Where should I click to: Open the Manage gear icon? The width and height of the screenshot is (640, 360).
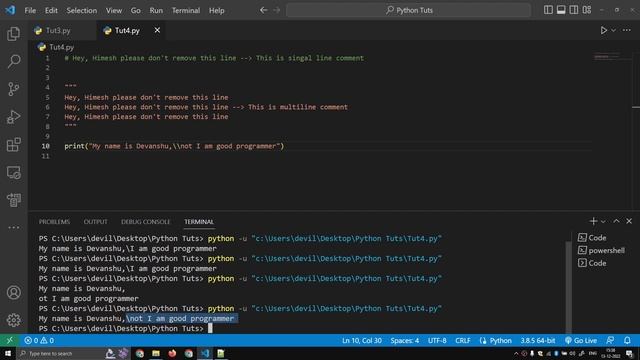coord(13,320)
